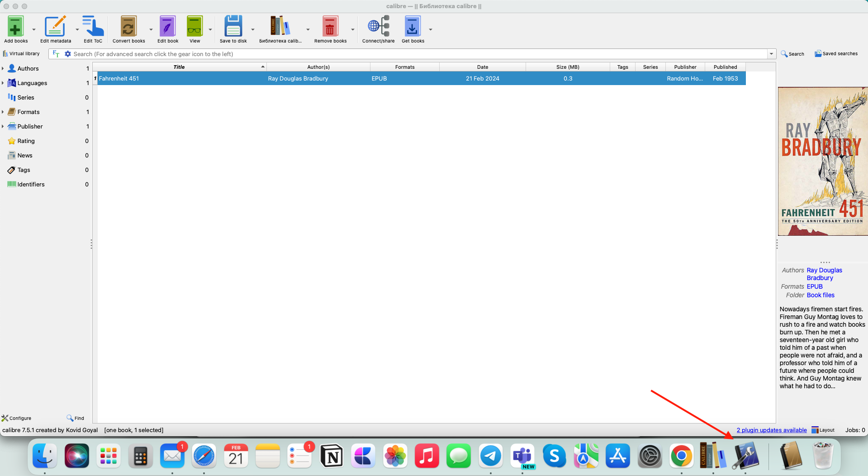Open Telegram from the Dock
Image resolution: width=868 pixels, height=476 pixels.
tap(491, 456)
